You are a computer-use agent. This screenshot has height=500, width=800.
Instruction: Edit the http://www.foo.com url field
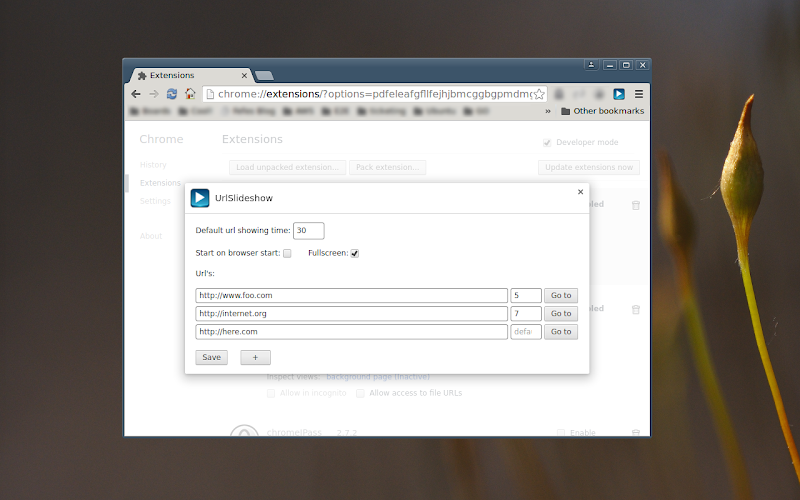352,295
